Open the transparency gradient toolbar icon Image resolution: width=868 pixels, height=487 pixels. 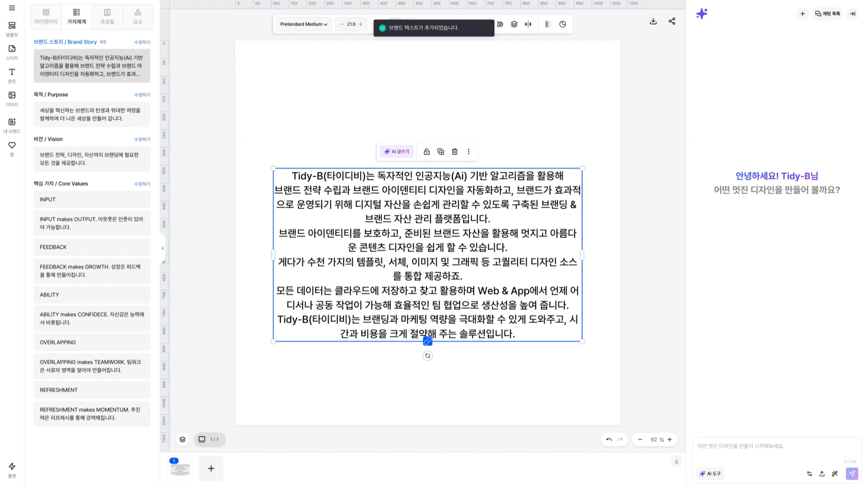click(x=548, y=24)
